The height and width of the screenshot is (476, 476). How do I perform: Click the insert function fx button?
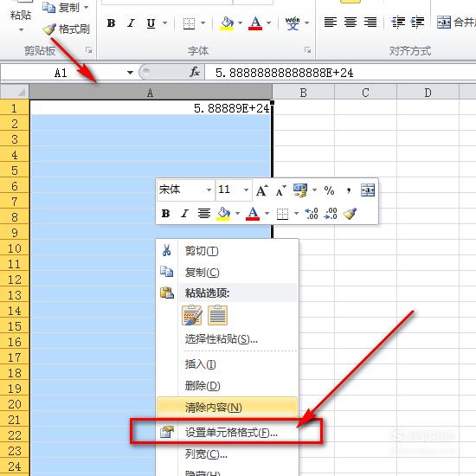pyautogui.click(x=194, y=72)
